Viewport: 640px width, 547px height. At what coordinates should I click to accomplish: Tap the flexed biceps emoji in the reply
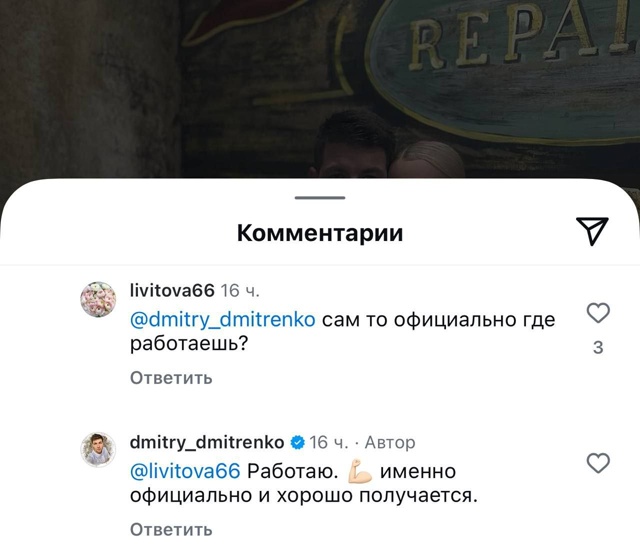pyautogui.click(x=360, y=471)
